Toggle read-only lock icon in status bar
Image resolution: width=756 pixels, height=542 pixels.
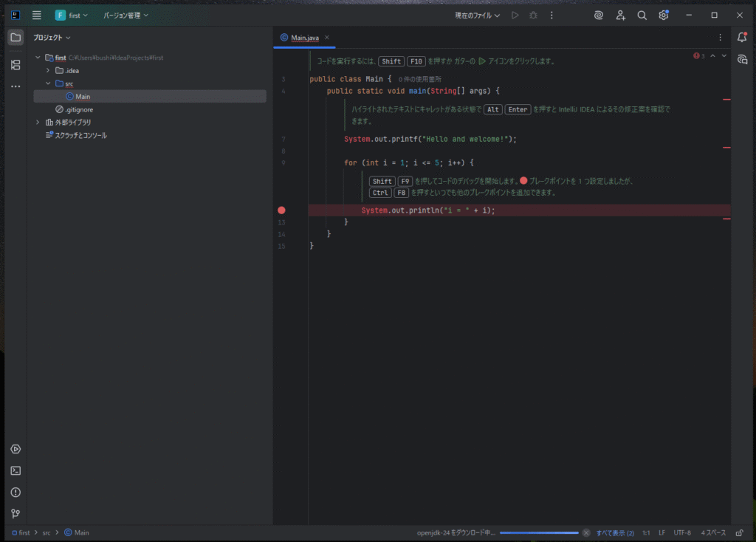point(740,533)
